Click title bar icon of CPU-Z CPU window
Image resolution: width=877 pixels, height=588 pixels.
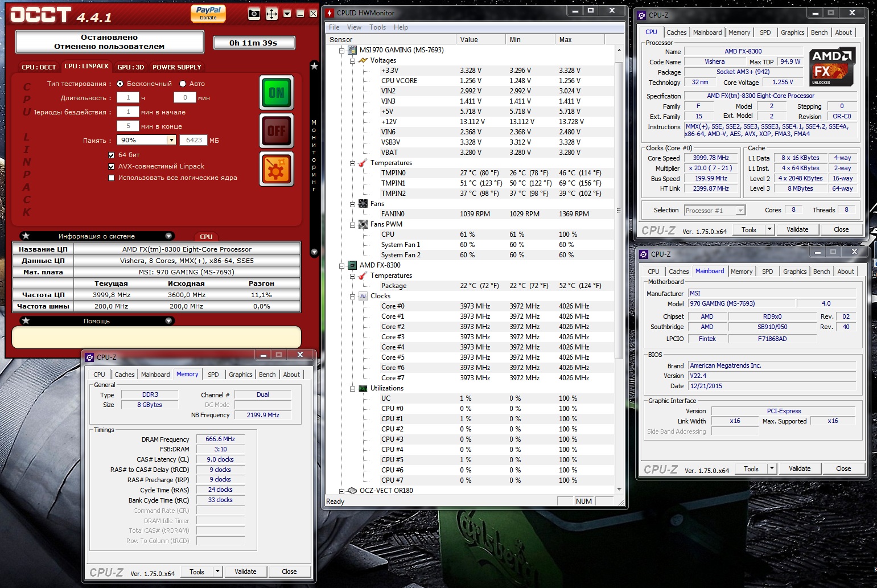(641, 15)
